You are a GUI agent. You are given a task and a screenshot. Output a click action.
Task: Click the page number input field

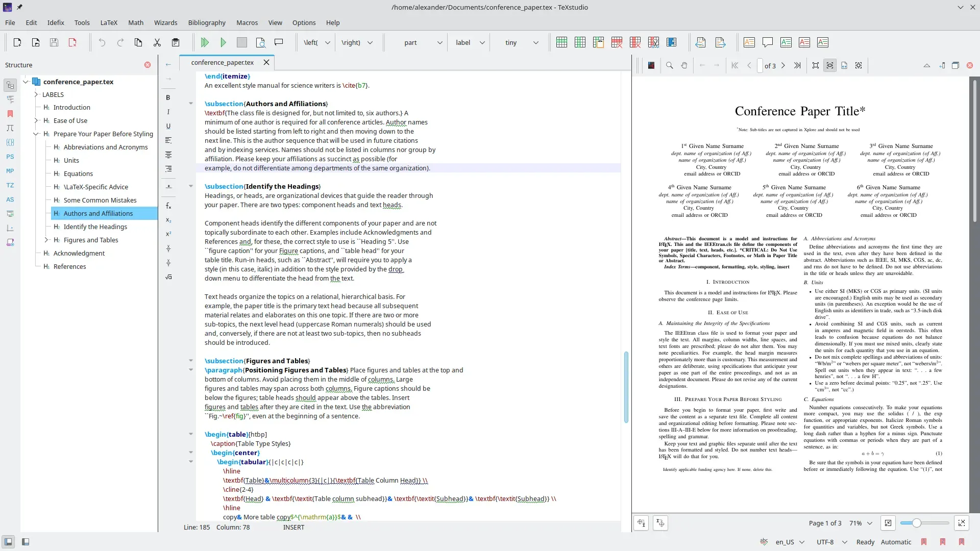pos(760,65)
